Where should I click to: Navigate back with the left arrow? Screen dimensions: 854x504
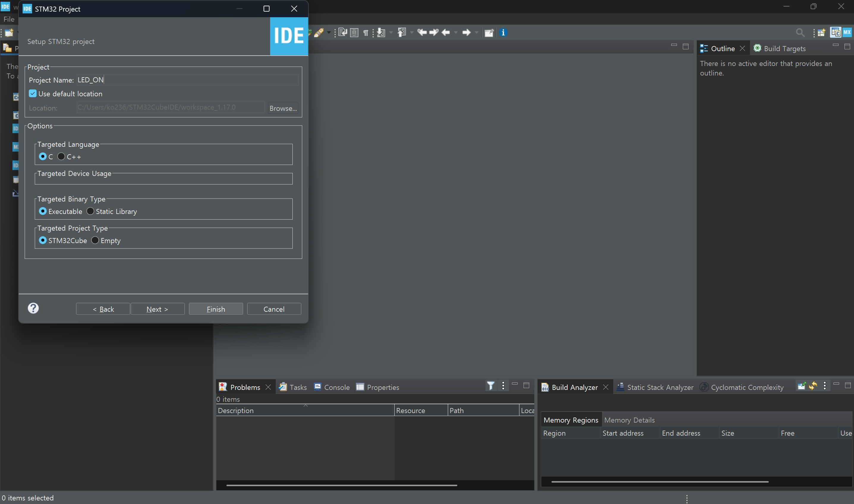(x=446, y=33)
